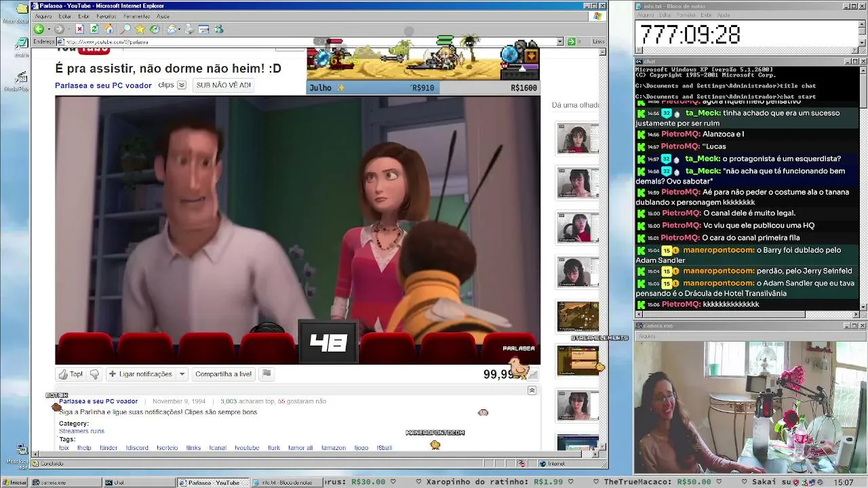
Task: Switch to Parlasea - YouTube taskbar button
Action: click(x=212, y=483)
